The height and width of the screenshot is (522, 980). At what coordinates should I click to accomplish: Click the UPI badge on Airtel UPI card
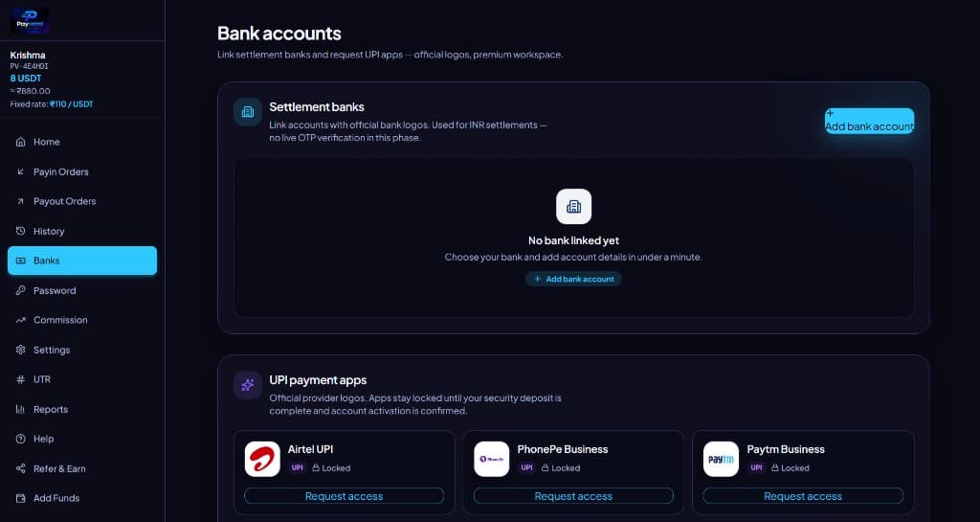(298, 467)
